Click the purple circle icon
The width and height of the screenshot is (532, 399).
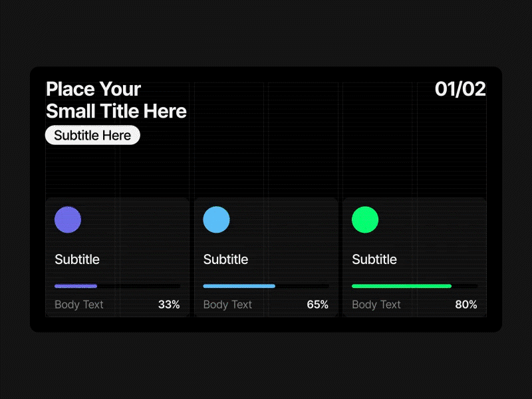click(68, 219)
